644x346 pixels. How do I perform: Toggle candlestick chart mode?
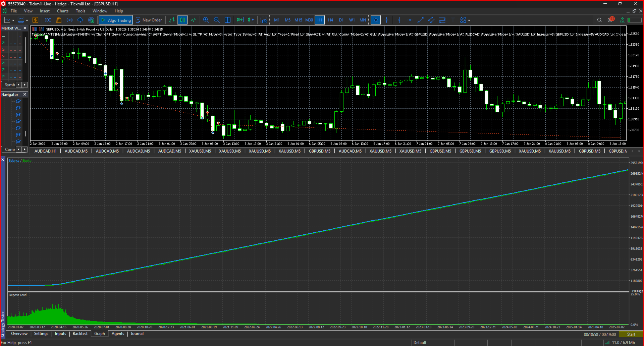coord(182,20)
